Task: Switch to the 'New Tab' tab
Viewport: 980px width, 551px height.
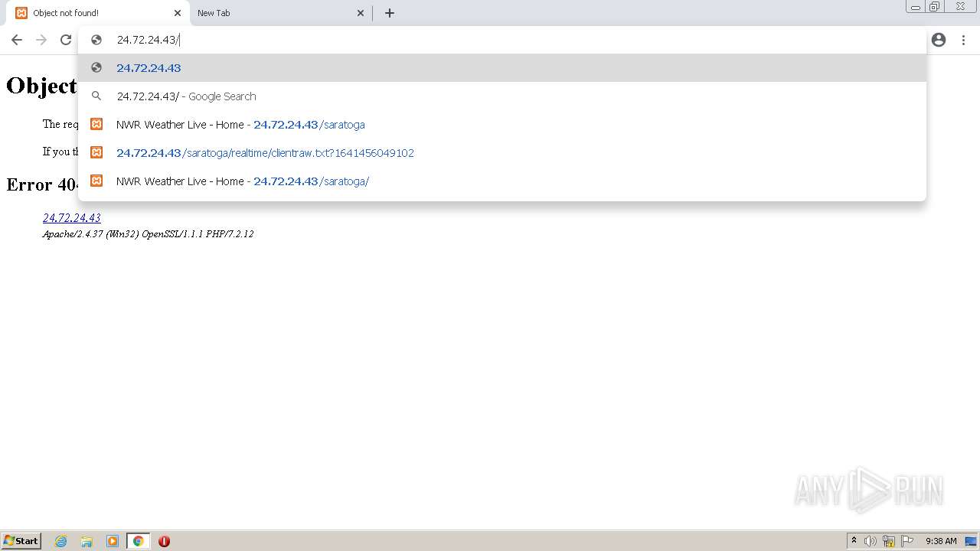Action: [279, 13]
